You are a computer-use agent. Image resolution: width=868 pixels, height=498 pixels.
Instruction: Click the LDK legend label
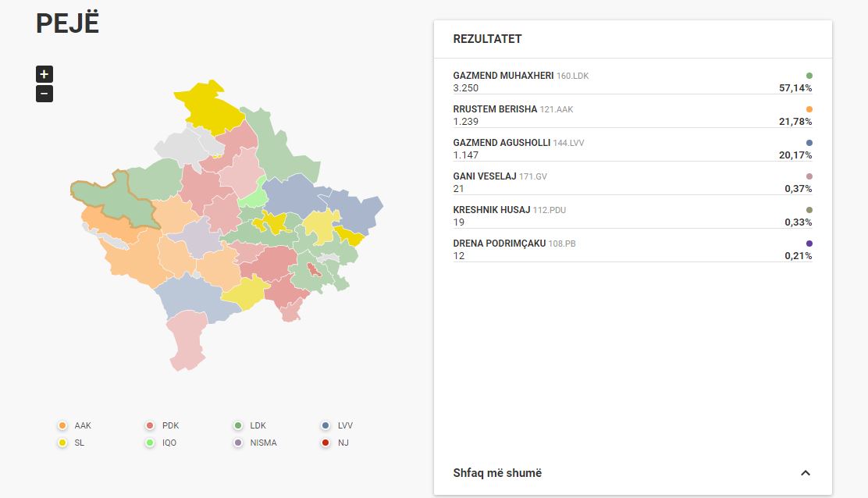[258, 425]
